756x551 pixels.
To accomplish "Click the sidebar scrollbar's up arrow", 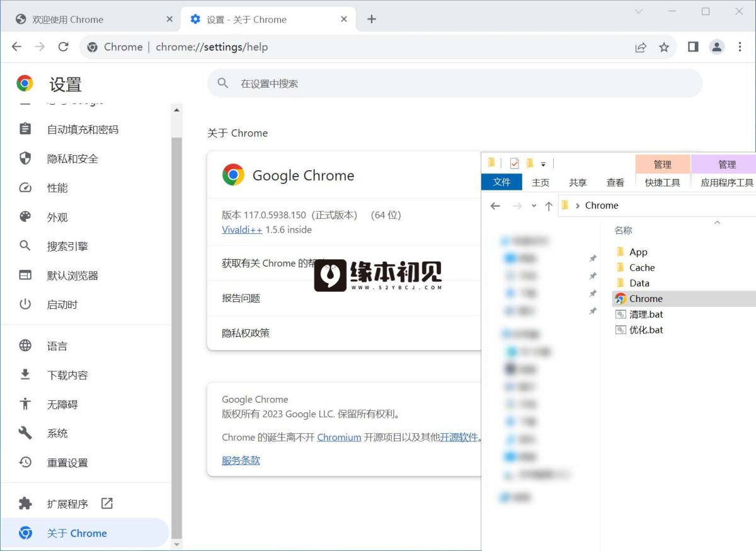I will coord(177,110).
